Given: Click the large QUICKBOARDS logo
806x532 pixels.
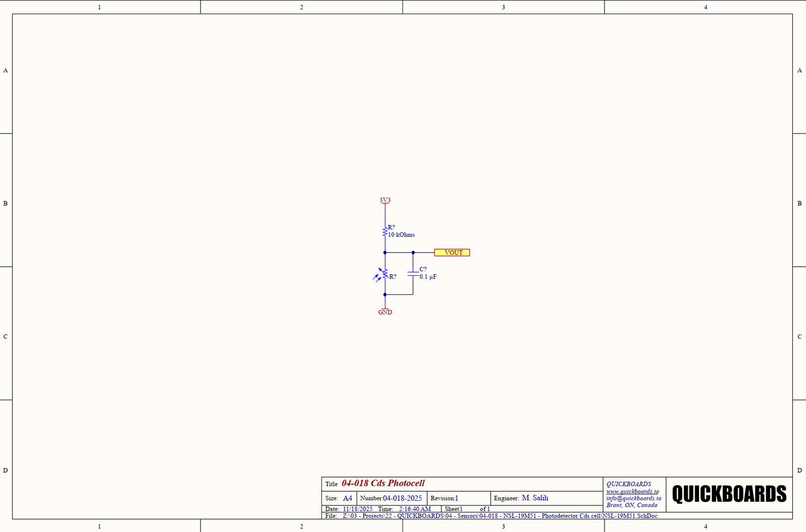Looking at the screenshot, I should (x=729, y=494).
